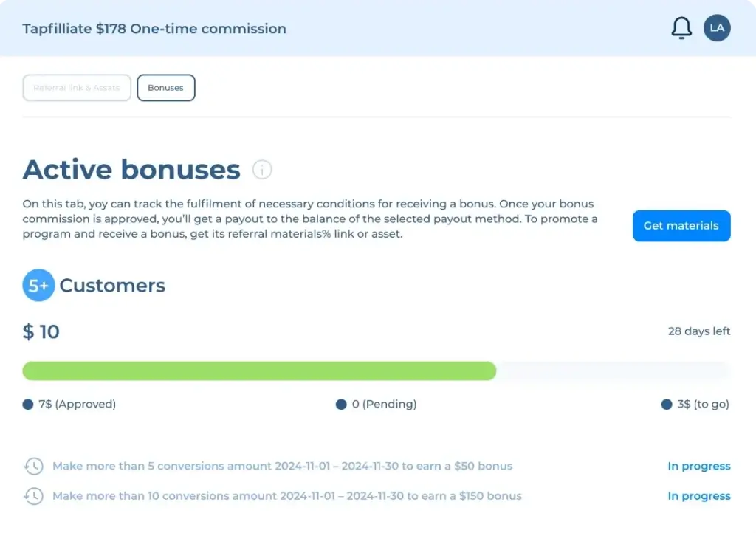Click the clock icon beside the $150 bonus condition
This screenshot has width=756, height=533.
pyautogui.click(x=32, y=495)
